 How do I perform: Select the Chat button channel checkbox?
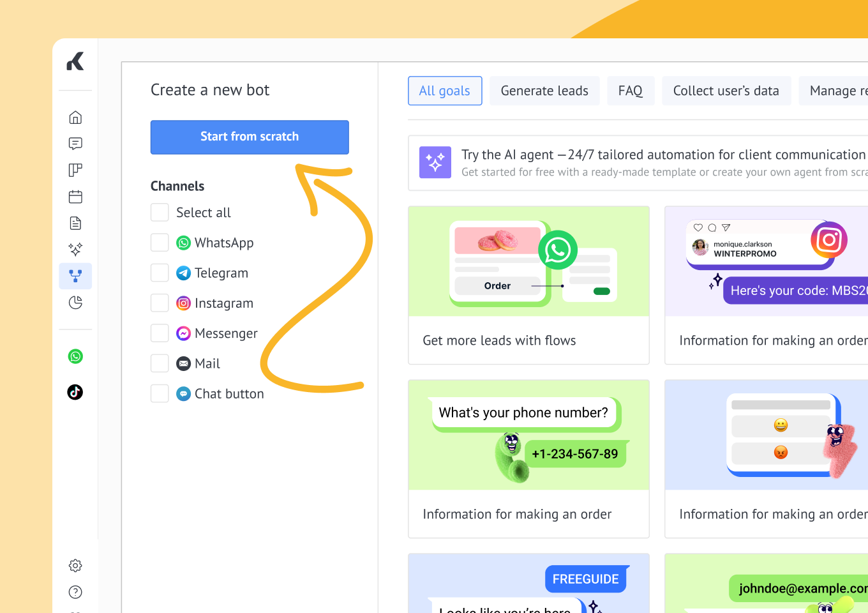click(x=160, y=393)
